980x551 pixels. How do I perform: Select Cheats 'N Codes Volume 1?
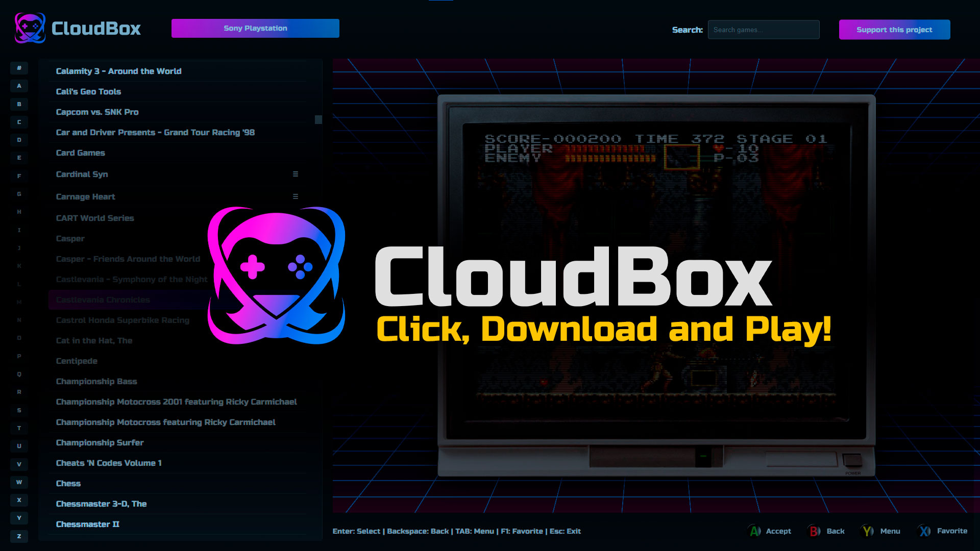click(x=178, y=463)
